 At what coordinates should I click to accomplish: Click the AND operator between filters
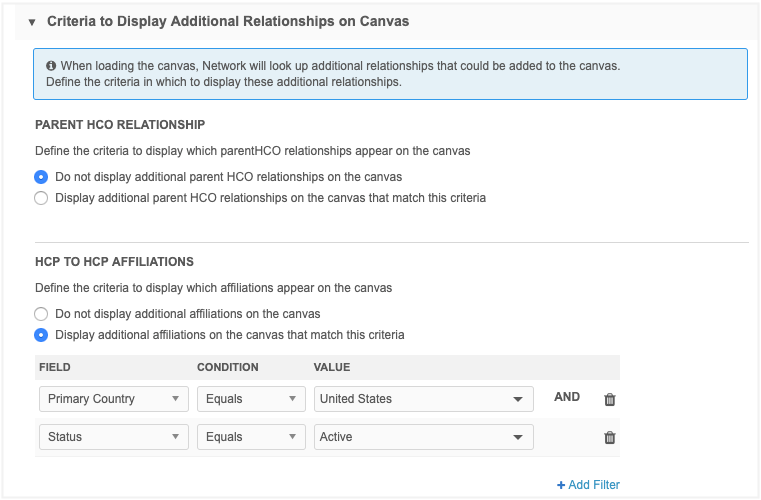[567, 397]
